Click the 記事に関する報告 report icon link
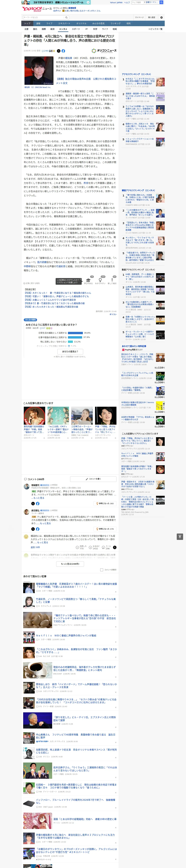Screen dimensions: 186x868 (x=31, y=283)
